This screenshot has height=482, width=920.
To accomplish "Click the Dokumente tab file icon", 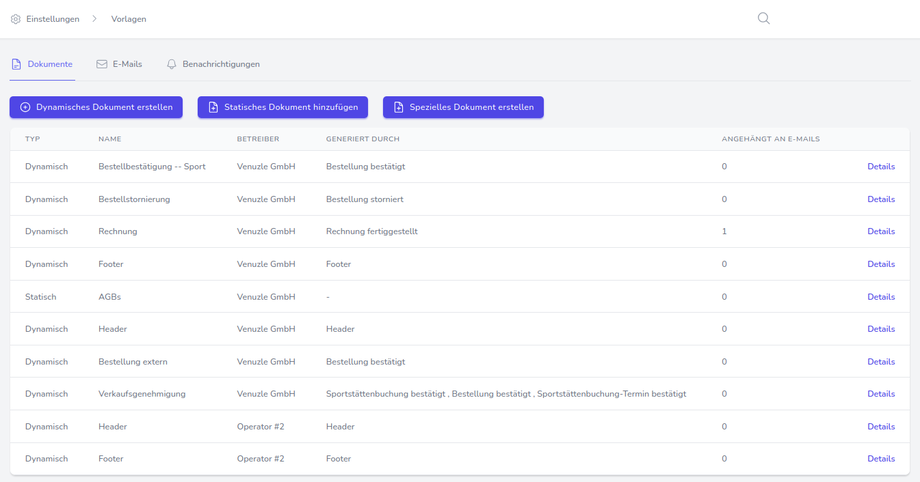I will [16, 64].
